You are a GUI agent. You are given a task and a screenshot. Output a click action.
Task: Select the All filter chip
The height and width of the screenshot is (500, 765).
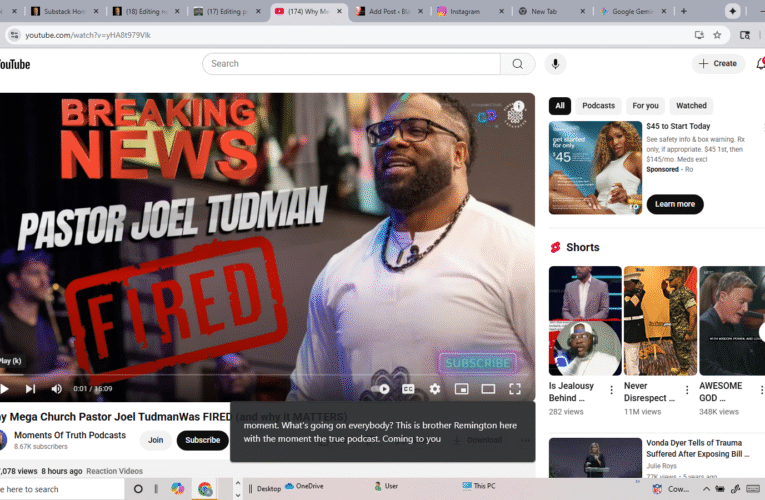(x=560, y=105)
